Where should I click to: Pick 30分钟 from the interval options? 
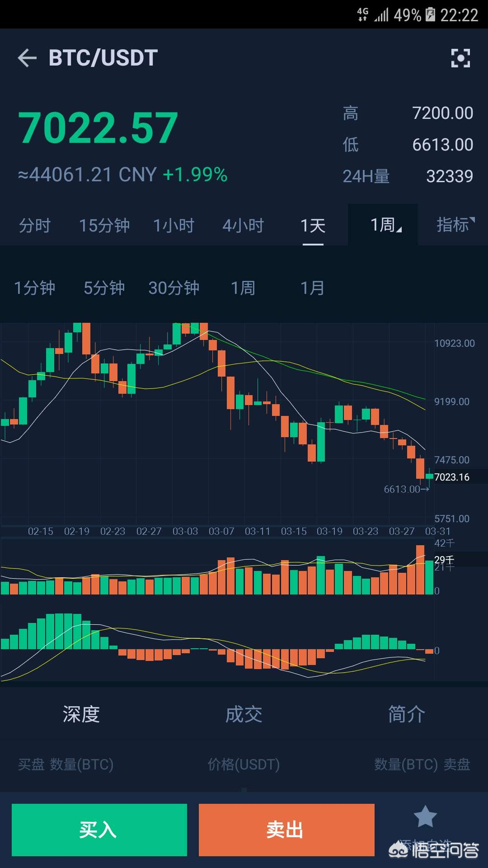click(x=174, y=288)
